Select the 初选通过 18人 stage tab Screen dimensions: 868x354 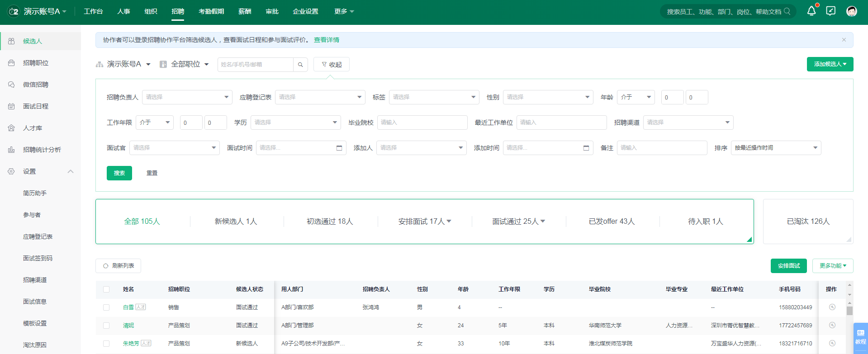(330, 222)
